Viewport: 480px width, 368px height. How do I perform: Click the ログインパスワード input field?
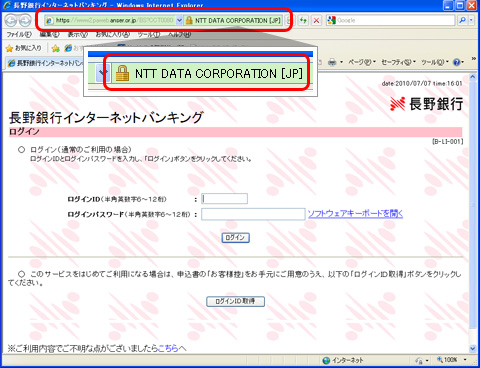253,214
